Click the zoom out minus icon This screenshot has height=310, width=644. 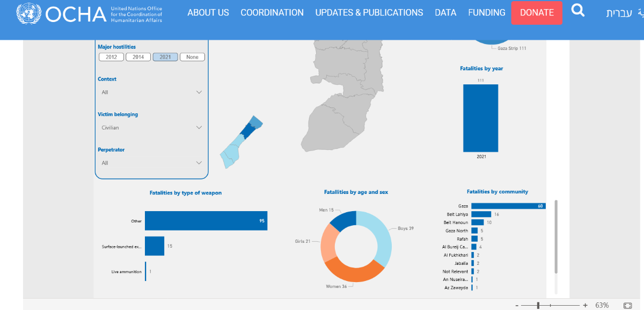click(517, 305)
